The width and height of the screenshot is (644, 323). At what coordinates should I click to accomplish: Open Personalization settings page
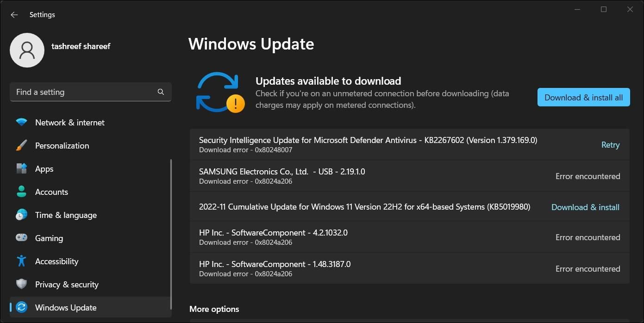click(91, 146)
